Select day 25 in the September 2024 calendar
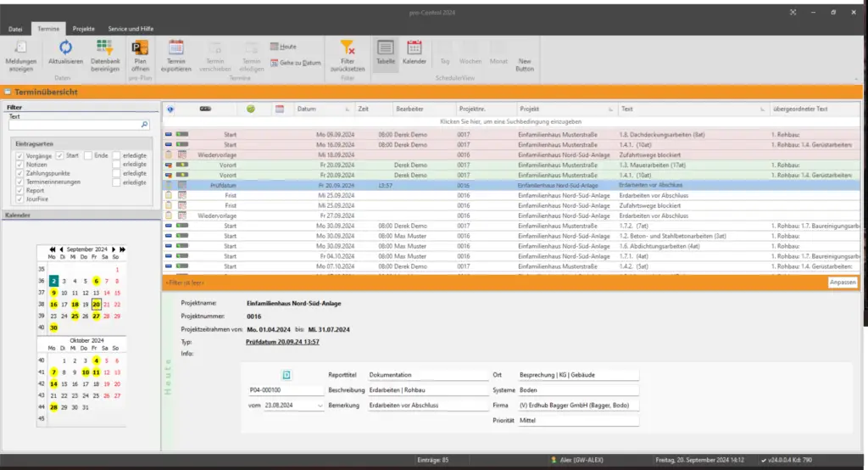The image size is (868, 470). click(x=75, y=316)
